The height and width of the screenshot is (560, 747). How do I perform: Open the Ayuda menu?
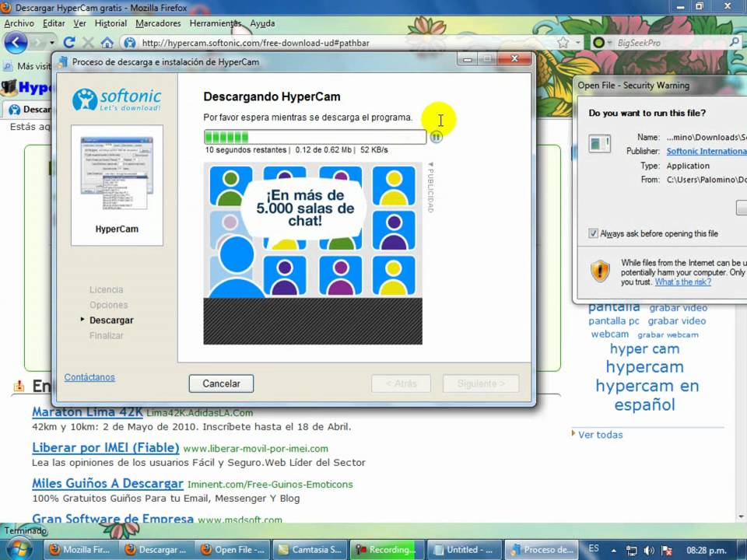262,23
